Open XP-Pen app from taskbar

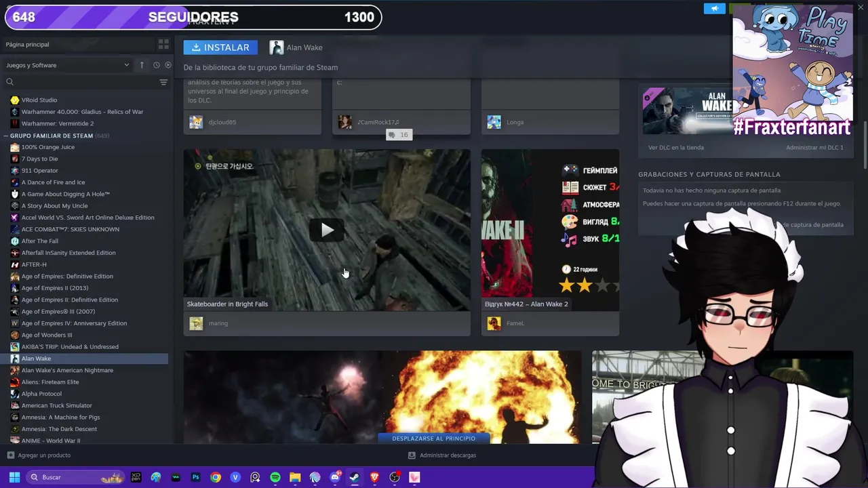click(x=136, y=477)
